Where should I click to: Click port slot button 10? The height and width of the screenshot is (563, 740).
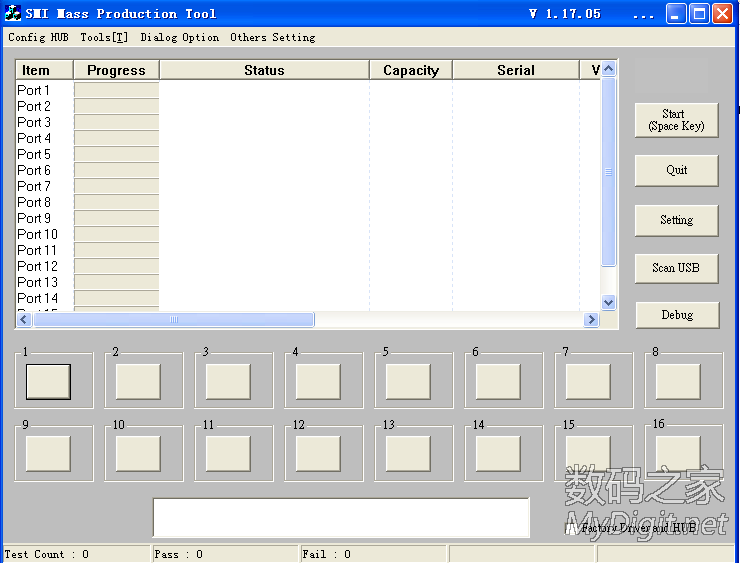(x=138, y=454)
